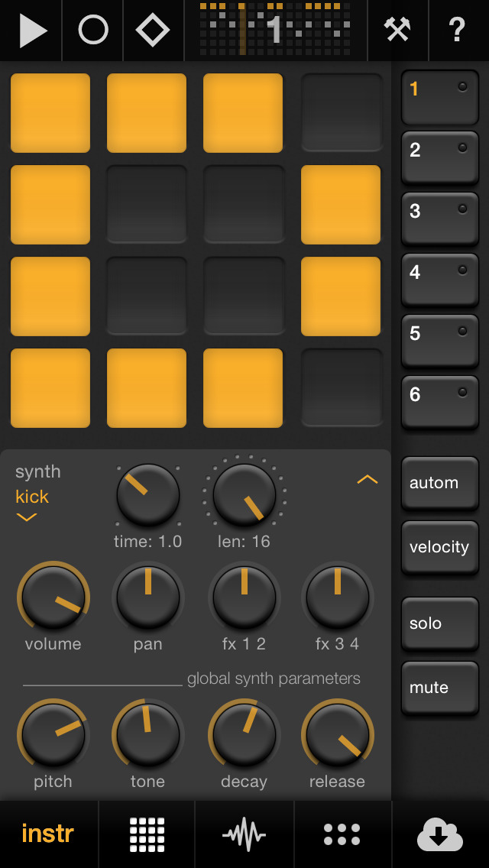489x868 pixels.
Task: Open help via the question mark icon
Action: click(x=457, y=29)
